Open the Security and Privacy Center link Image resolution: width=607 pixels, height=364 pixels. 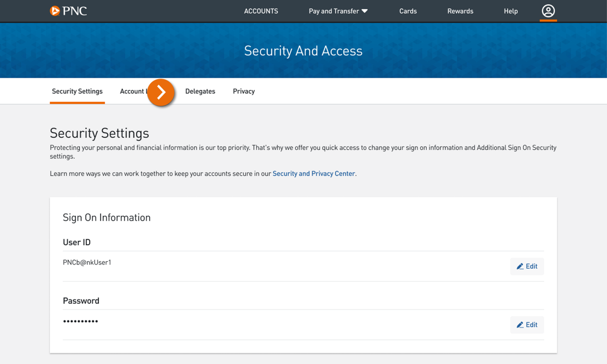pyautogui.click(x=313, y=173)
